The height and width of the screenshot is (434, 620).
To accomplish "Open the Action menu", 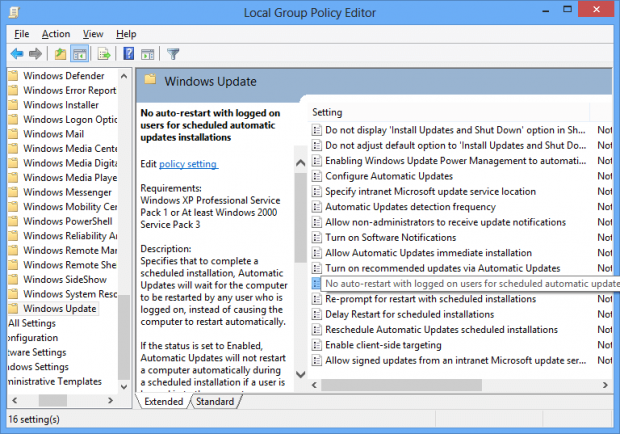I will (x=56, y=34).
